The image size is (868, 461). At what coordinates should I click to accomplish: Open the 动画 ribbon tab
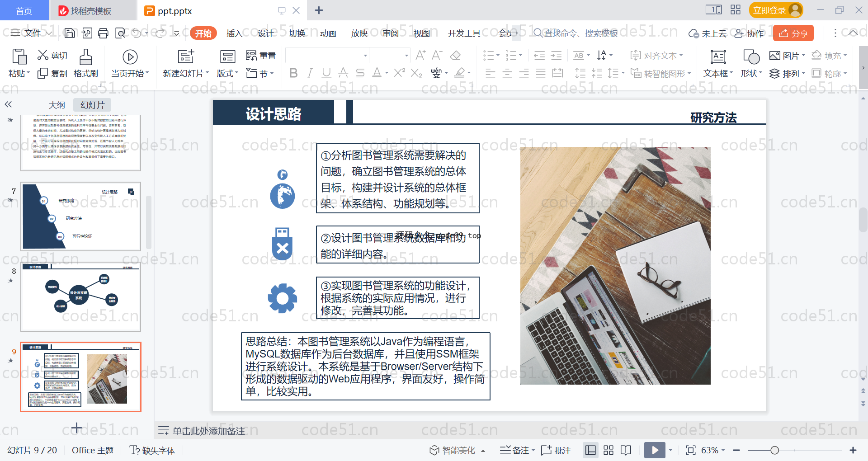pos(328,33)
